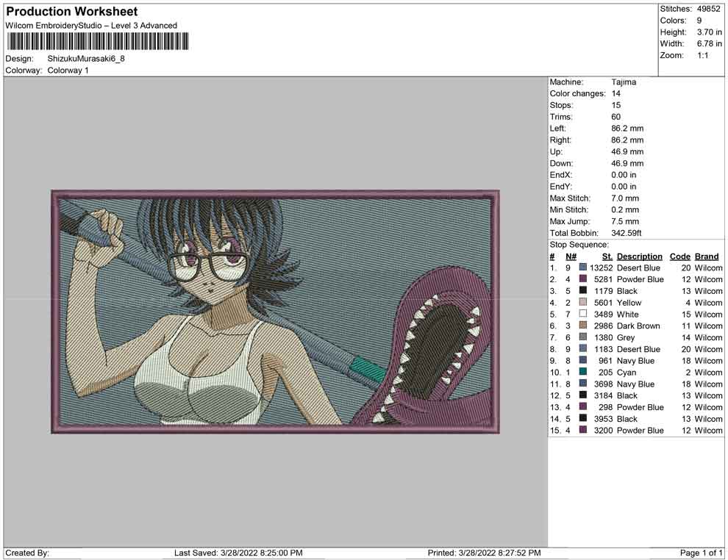Screen dimensions: 728x560
Task: Click the Black swatch in stop row 12
Action: pos(582,395)
